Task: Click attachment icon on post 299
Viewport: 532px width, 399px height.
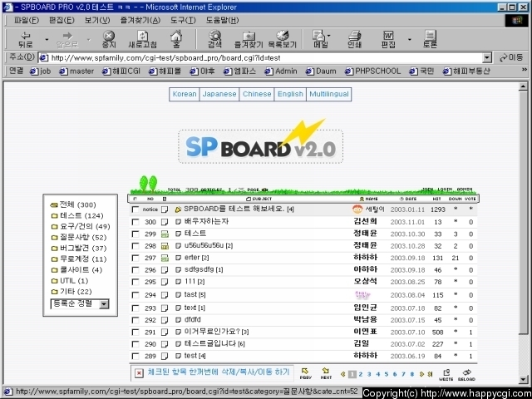Action: coord(165,234)
